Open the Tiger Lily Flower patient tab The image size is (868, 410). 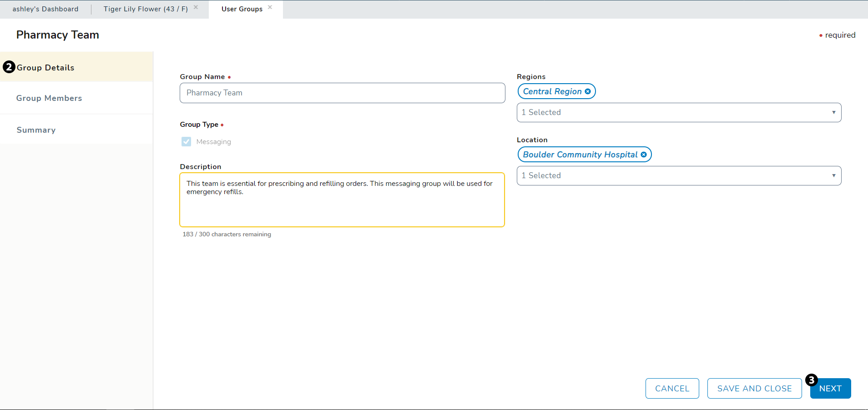point(146,9)
